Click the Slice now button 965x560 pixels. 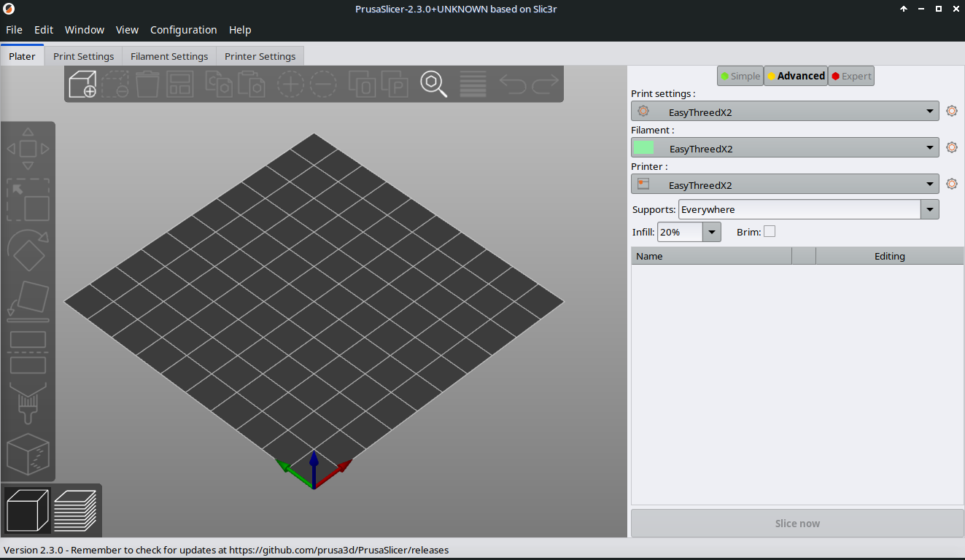797,524
